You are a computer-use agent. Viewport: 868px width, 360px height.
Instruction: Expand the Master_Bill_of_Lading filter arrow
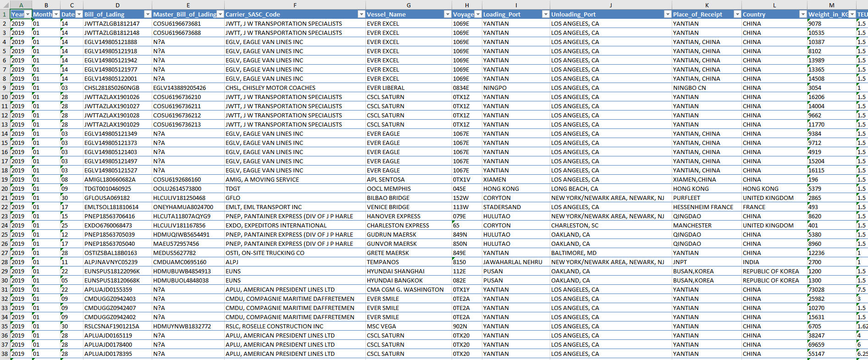pos(220,14)
